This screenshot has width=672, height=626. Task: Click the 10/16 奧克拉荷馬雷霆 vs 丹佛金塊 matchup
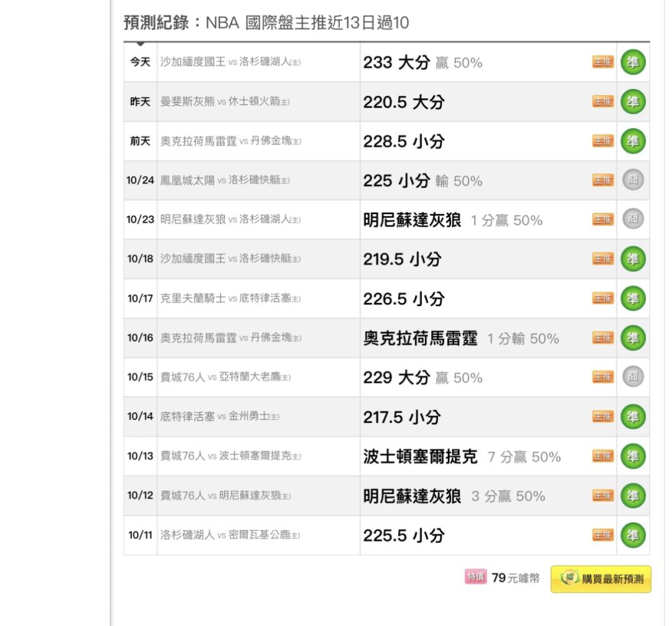click(x=231, y=338)
